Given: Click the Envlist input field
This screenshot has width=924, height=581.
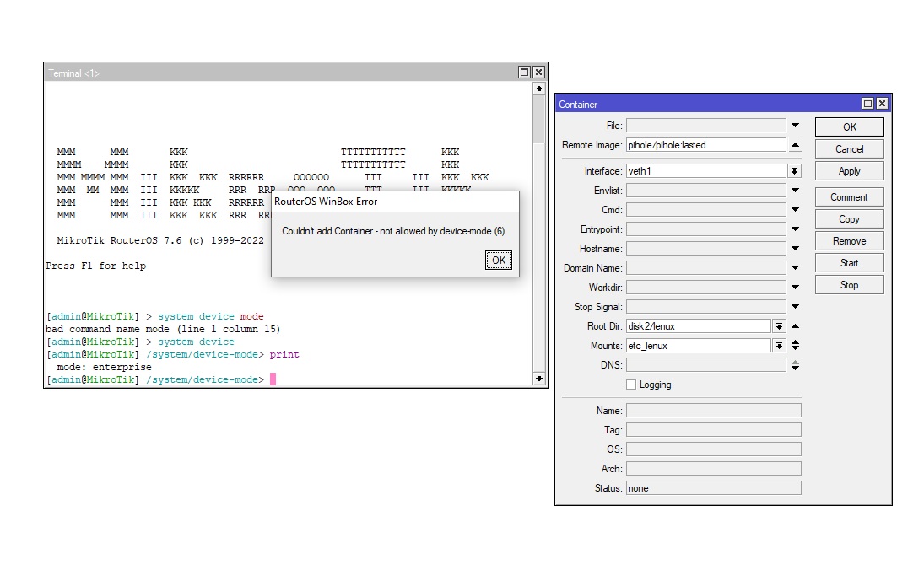Looking at the screenshot, I should (706, 190).
